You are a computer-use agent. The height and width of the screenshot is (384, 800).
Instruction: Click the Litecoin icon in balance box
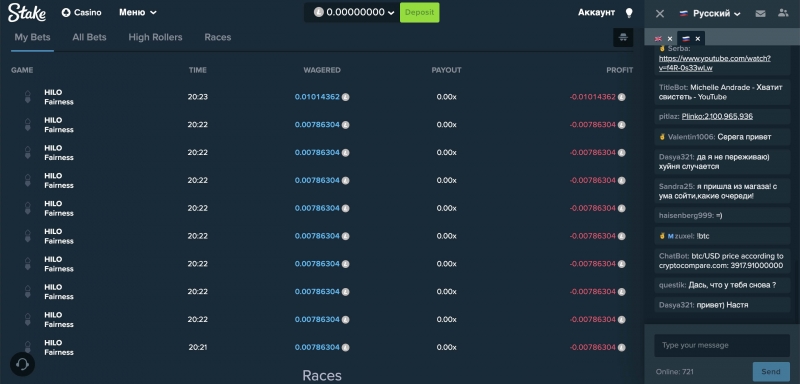[319, 12]
